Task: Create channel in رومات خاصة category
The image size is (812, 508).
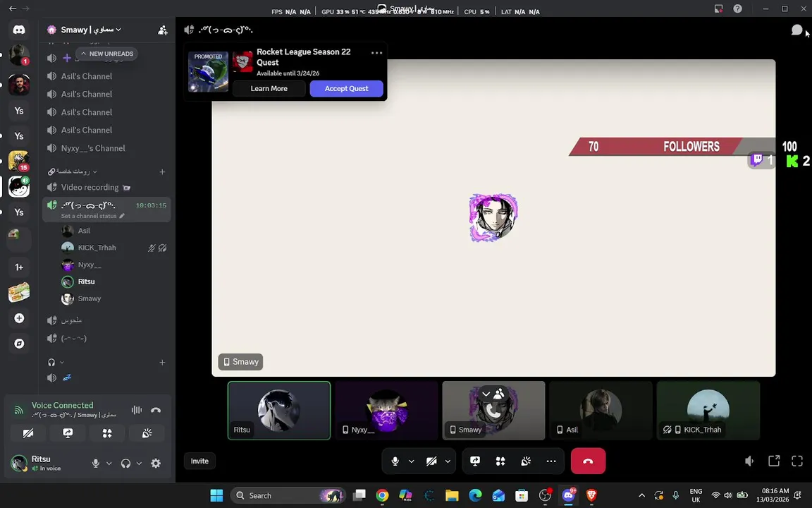Action: [x=162, y=171]
